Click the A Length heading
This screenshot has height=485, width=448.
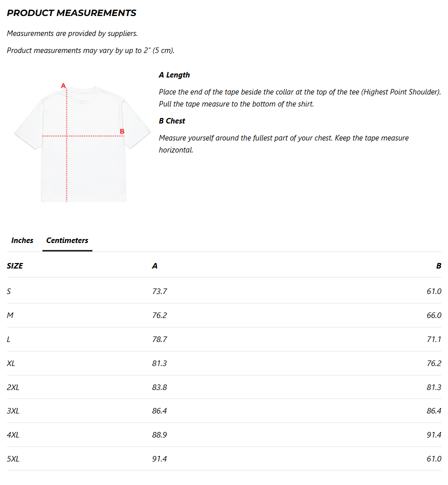tap(174, 75)
